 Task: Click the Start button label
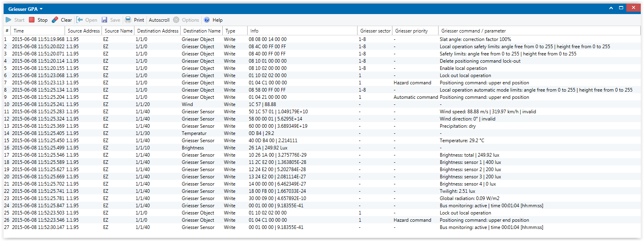pos(19,20)
